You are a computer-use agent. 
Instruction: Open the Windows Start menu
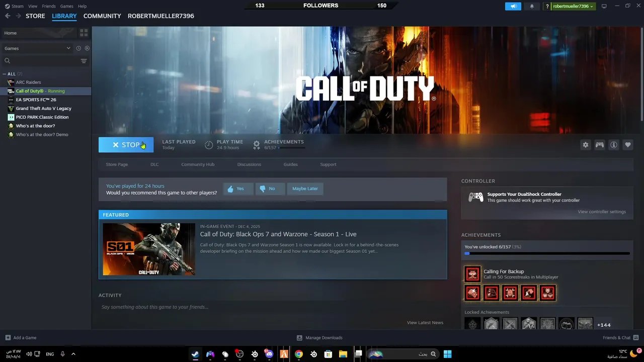point(447,354)
